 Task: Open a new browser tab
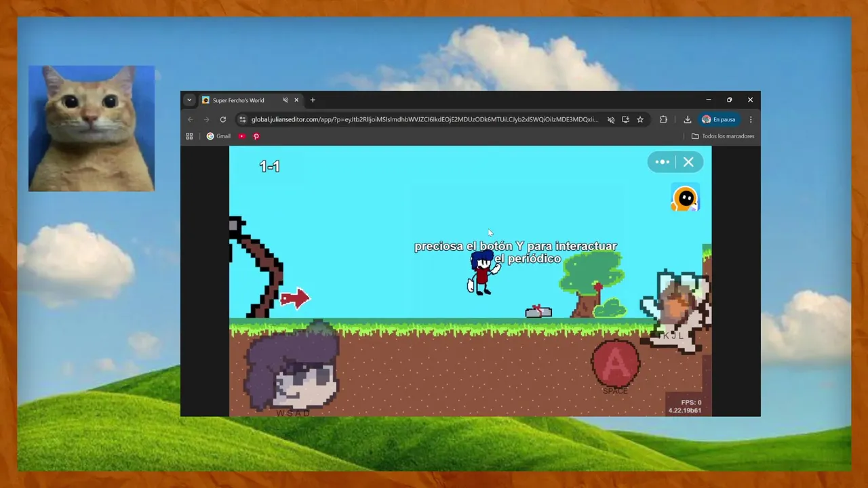point(313,100)
